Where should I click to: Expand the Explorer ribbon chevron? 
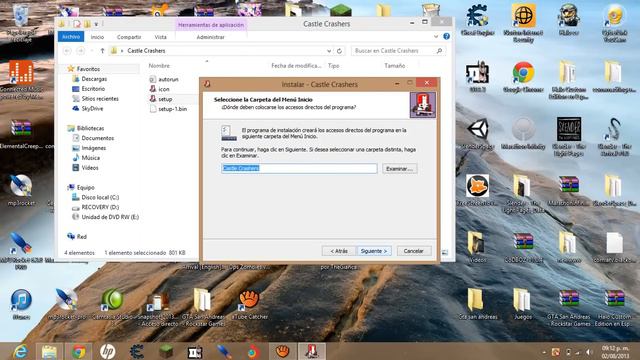click(x=436, y=37)
